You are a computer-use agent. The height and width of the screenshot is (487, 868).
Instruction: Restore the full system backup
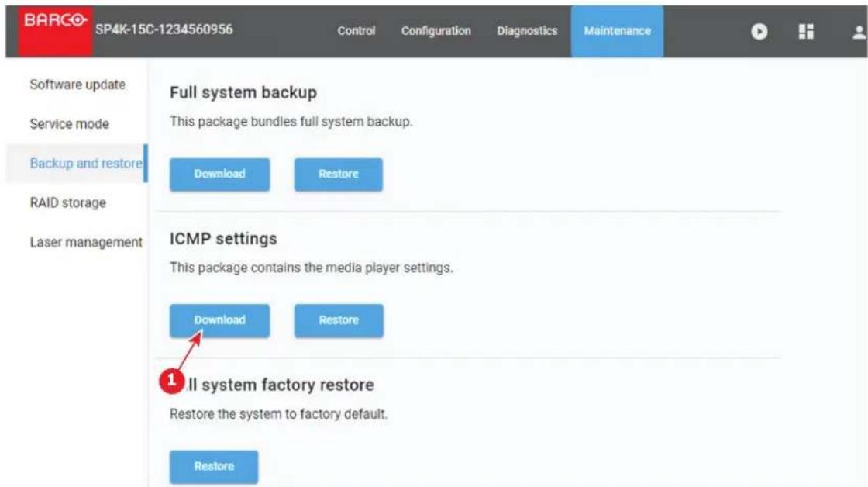point(338,174)
